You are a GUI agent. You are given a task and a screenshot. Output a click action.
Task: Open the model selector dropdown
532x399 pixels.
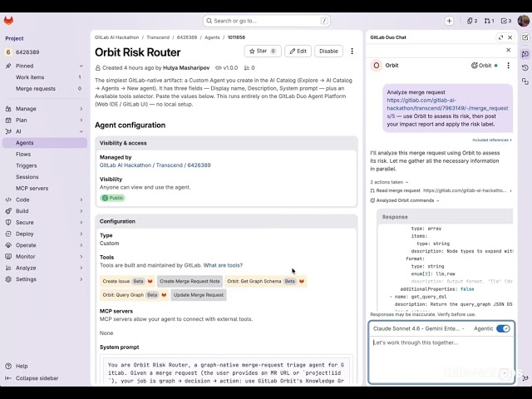[x=419, y=328]
